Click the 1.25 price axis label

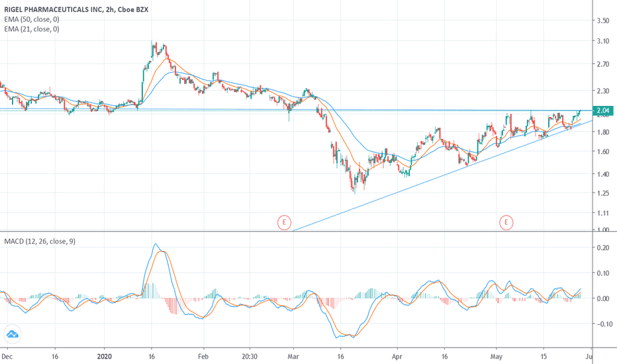pos(603,193)
